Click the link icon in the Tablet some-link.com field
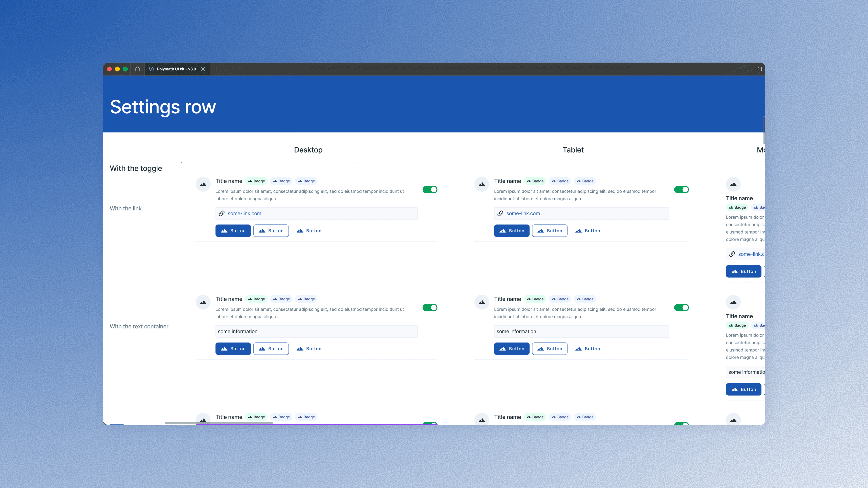 coord(500,213)
